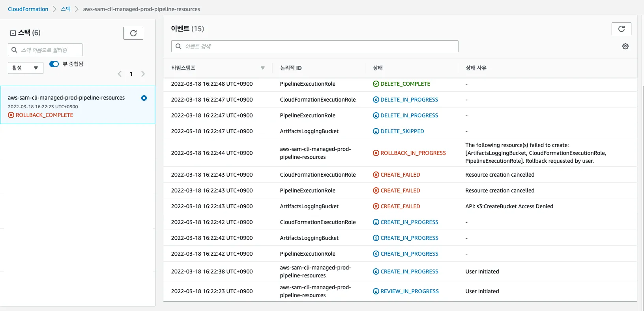Click the status reason column header
The height and width of the screenshot is (311, 644).
click(476, 68)
